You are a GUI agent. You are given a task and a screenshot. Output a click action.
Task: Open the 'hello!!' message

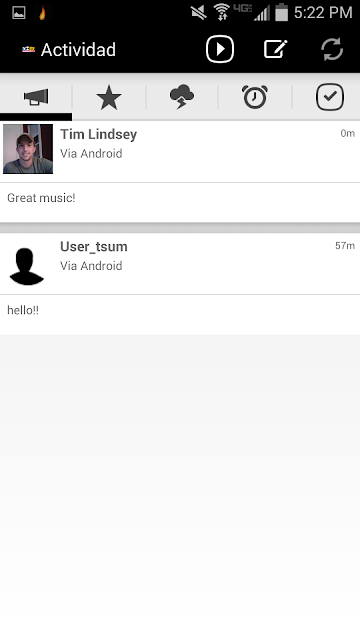(x=23, y=310)
